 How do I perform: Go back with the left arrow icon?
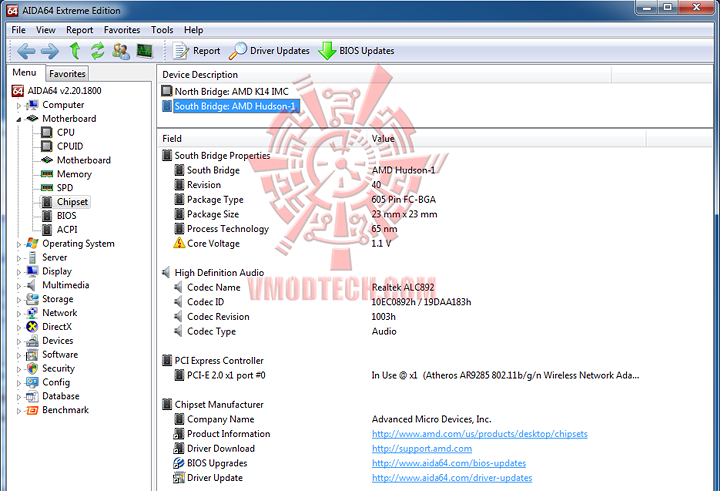26,51
